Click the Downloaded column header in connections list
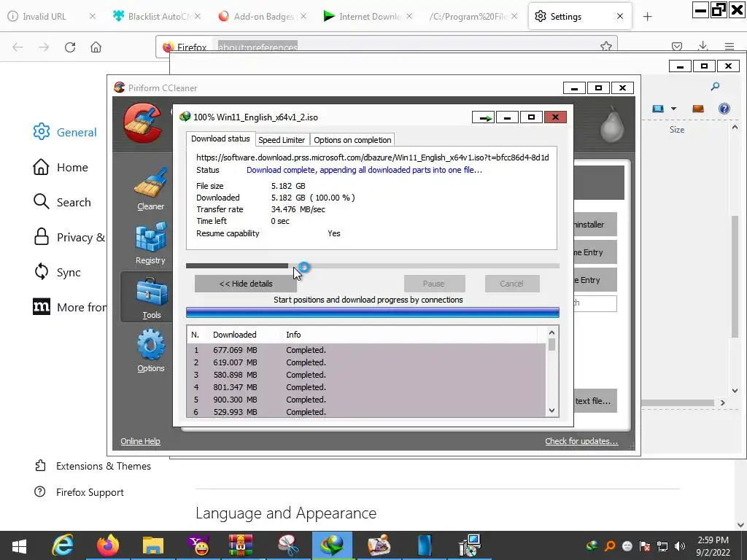Image resolution: width=747 pixels, height=560 pixels. click(x=235, y=335)
